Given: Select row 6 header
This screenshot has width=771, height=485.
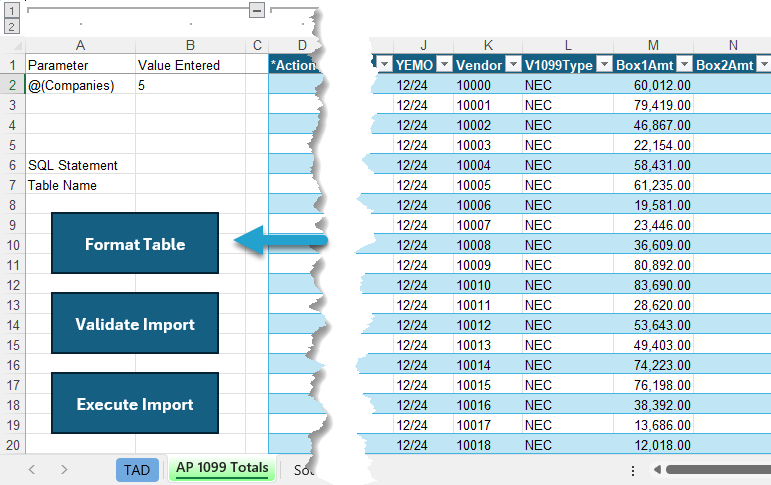Looking at the screenshot, I should coord(13,165).
